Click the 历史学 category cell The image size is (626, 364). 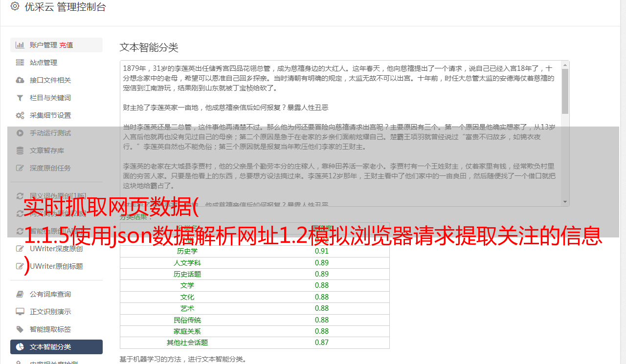187,251
